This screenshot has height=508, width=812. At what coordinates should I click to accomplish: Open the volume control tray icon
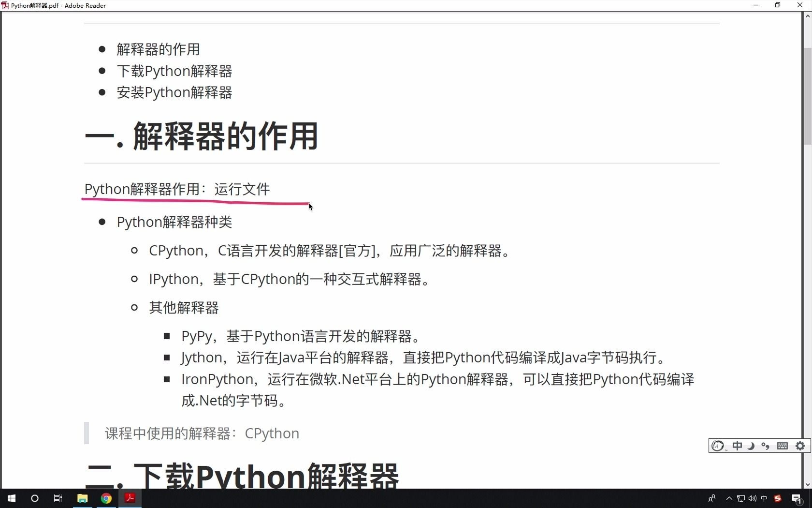tap(753, 498)
